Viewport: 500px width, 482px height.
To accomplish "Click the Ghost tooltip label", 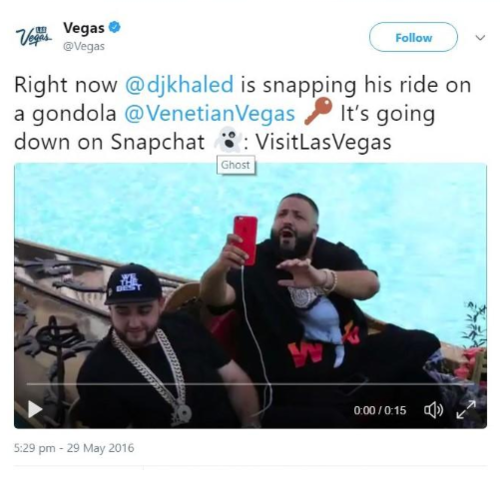I will [x=236, y=165].
